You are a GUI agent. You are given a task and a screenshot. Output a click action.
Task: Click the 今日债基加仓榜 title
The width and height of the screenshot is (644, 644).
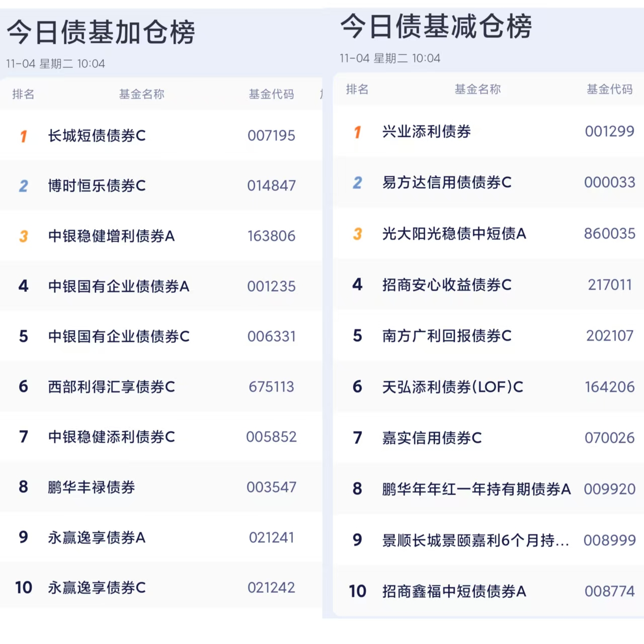pos(101,32)
